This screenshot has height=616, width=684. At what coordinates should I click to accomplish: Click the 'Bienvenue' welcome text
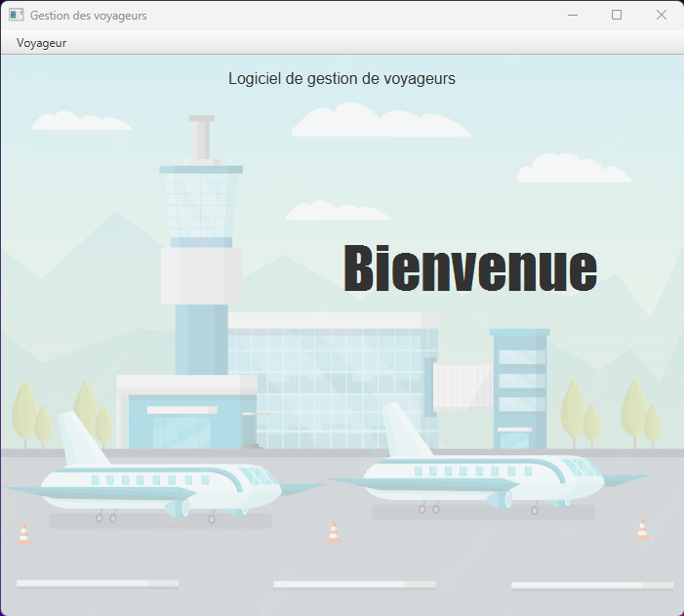[x=470, y=267]
